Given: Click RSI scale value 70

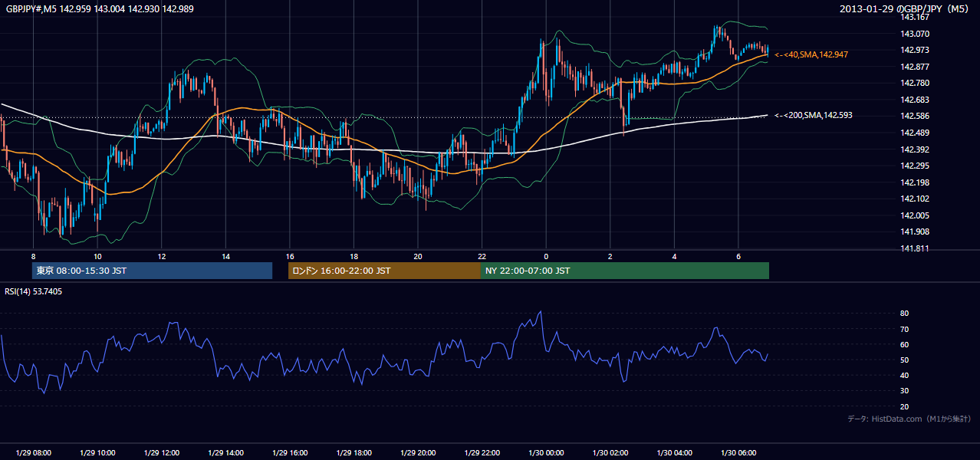Looking at the screenshot, I should click(x=904, y=329).
